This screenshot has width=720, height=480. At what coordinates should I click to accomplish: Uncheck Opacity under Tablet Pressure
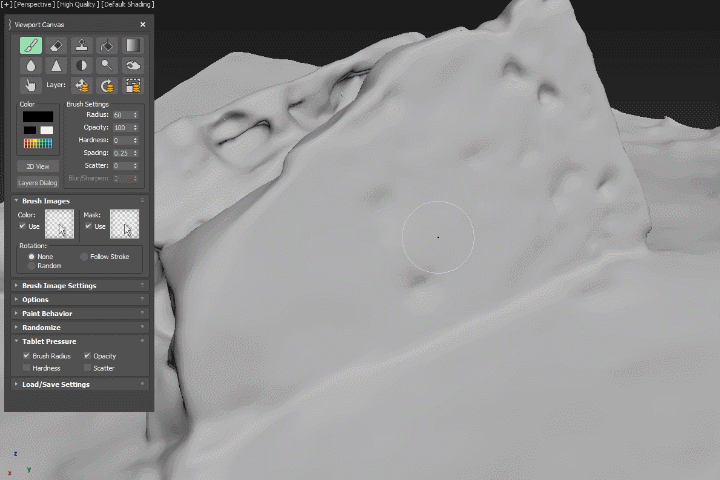(88, 356)
